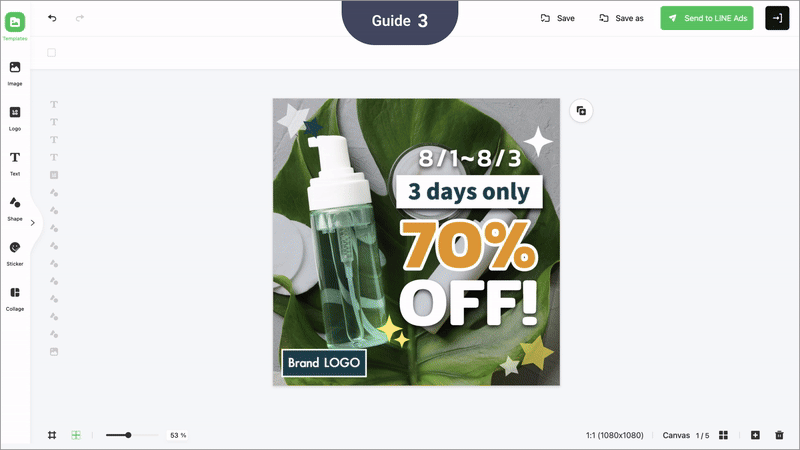Click the duplicate canvas icon beside artwork
The height and width of the screenshot is (450, 800).
tap(581, 111)
